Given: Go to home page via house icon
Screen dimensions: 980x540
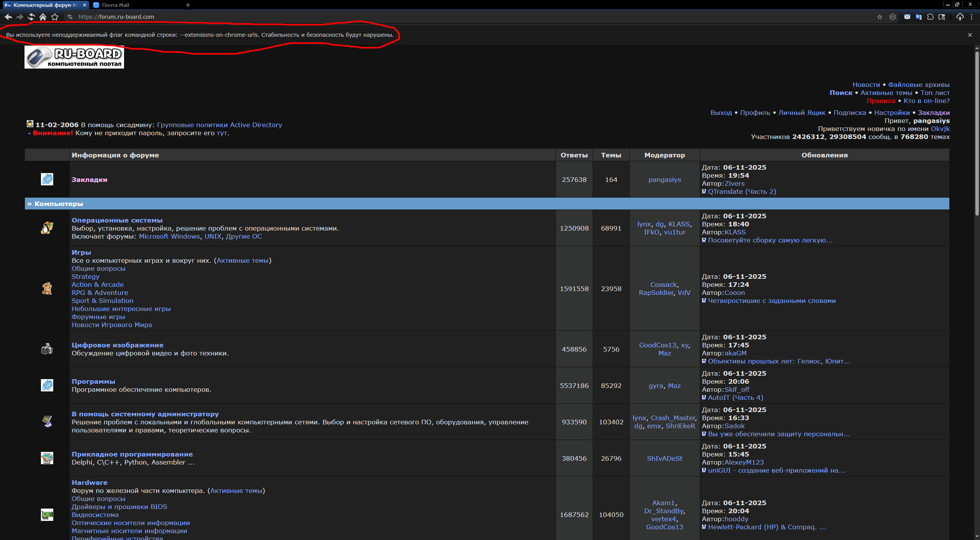Looking at the screenshot, I should [43, 17].
